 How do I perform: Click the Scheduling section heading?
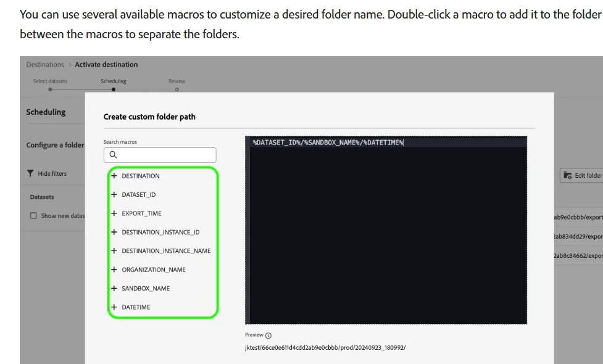tap(46, 112)
